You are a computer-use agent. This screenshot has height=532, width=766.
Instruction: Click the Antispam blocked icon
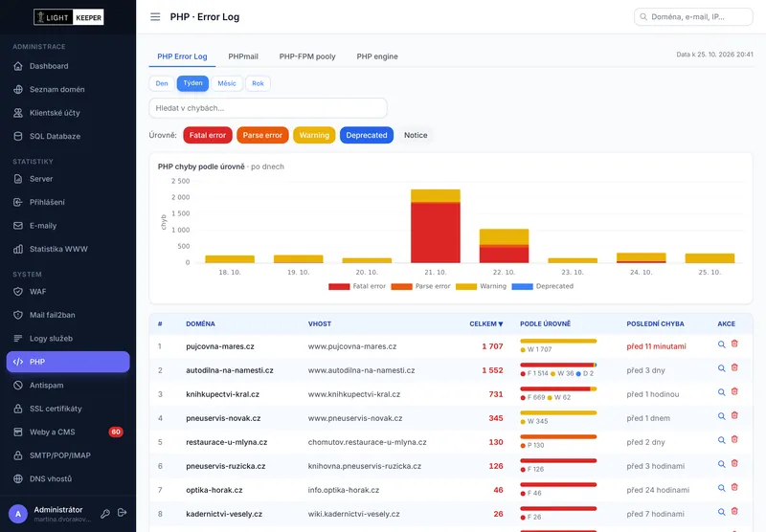click(18, 385)
